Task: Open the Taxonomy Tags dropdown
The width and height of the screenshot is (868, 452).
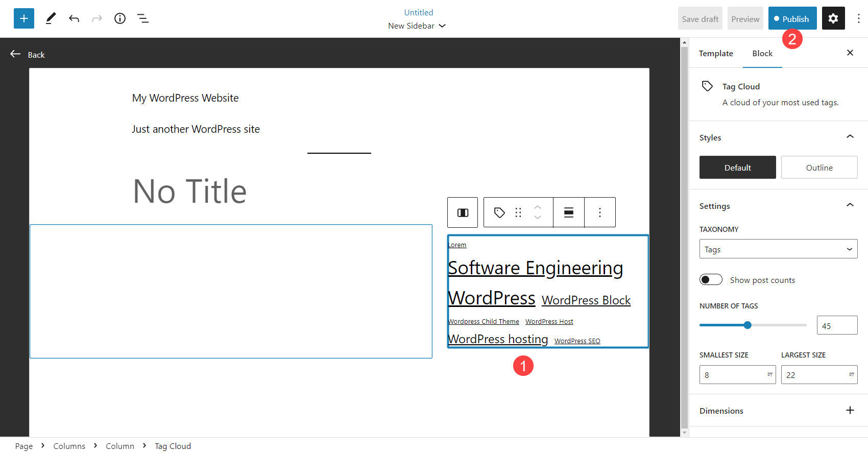Action: pos(778,249)
